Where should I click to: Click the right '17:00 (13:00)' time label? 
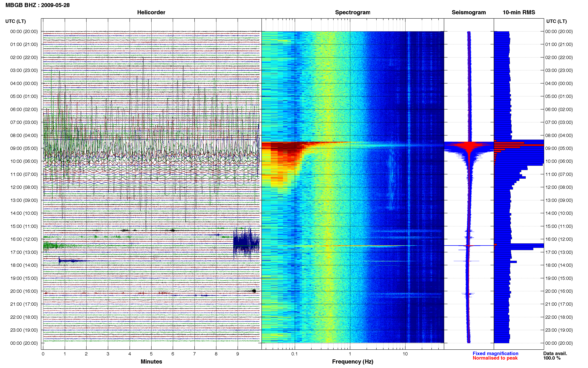click(559, 252)
